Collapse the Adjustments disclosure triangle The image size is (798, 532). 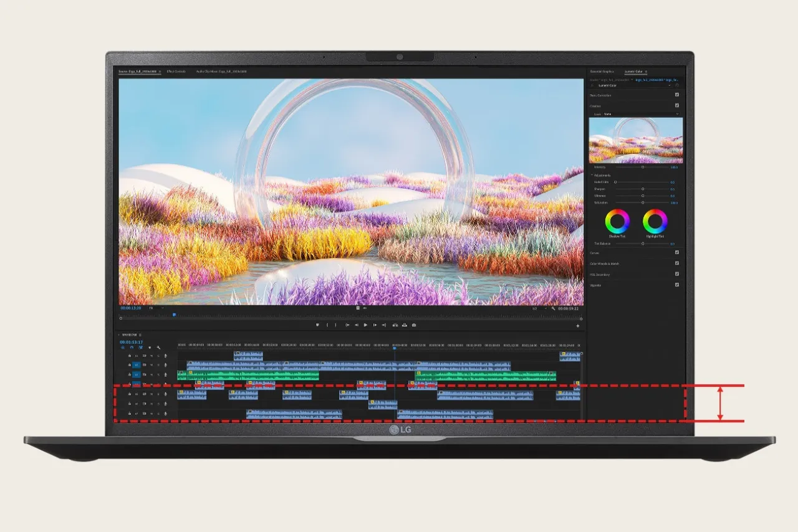[592, 175]
